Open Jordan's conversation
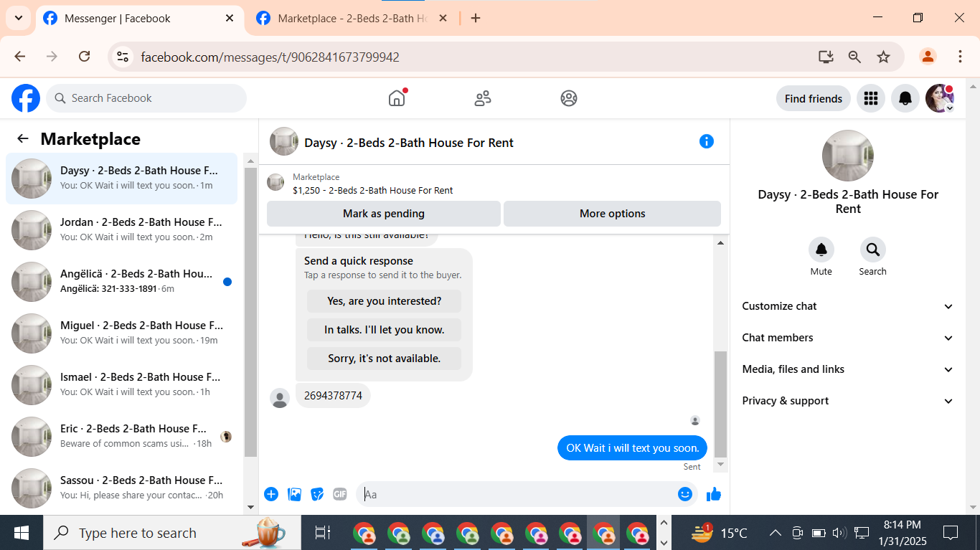 pos(122,230)
